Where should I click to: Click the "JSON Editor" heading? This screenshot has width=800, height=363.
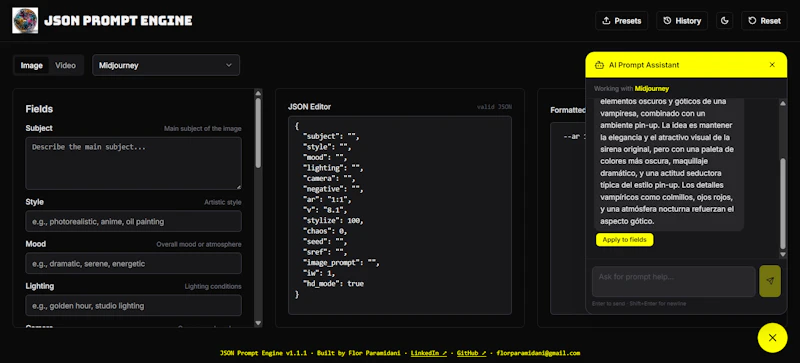pyautogui.click(x=309, y=107)
